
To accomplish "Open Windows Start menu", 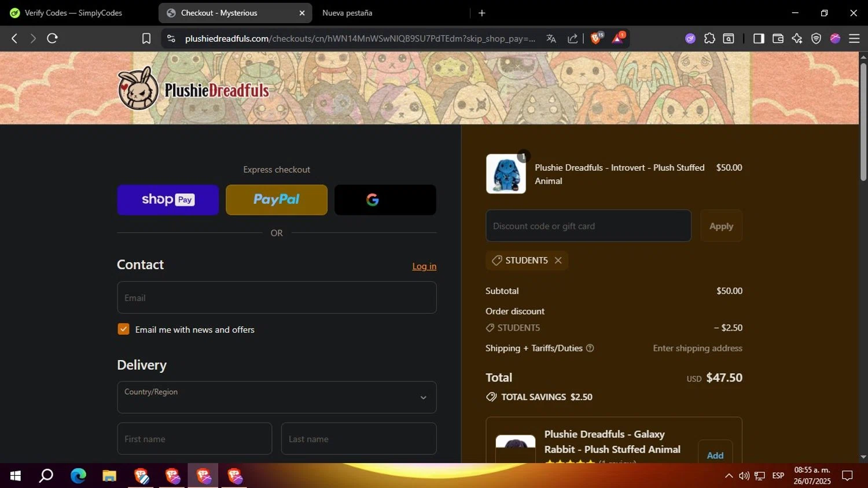I will (16, 476).
